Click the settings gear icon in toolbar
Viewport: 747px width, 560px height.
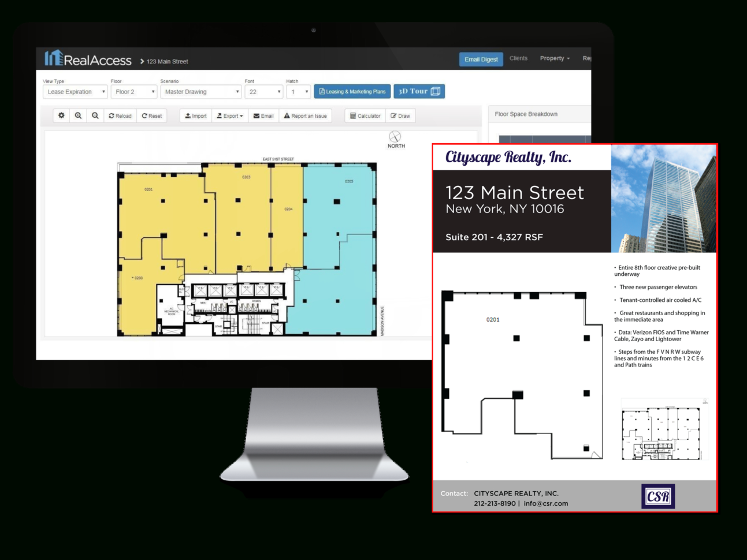pos(61,116)
